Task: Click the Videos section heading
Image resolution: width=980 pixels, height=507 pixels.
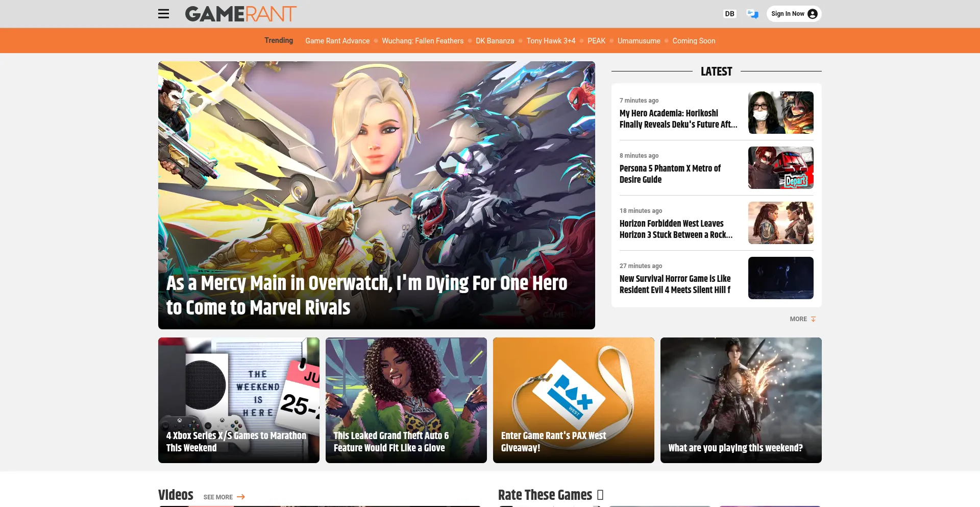Action: pyautogui.click(x=176, y=495)
